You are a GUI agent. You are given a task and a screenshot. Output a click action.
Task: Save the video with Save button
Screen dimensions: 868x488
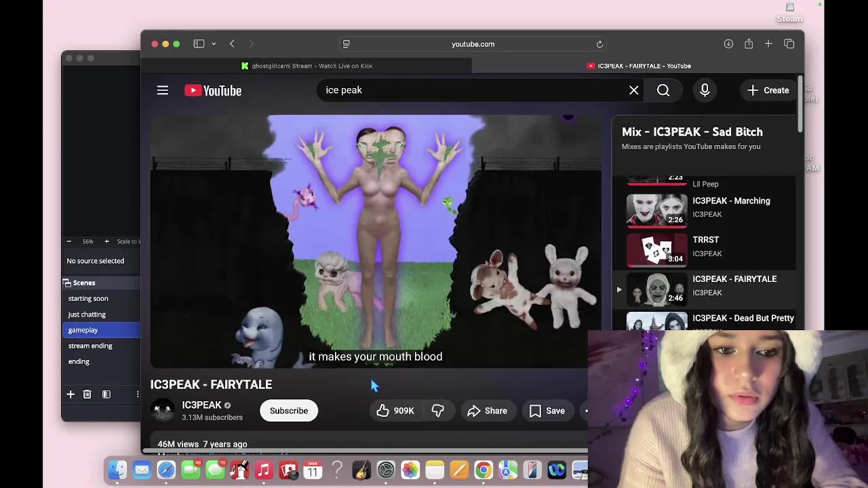(547, 411)
